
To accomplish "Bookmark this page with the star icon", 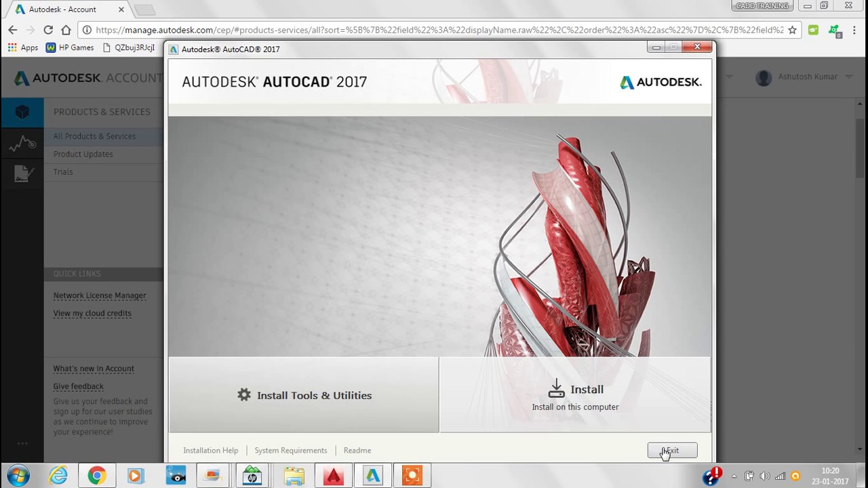I will 792,30.
